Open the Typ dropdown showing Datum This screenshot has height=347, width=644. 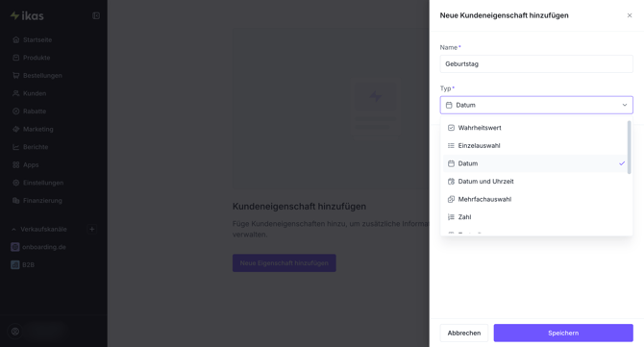536,105
